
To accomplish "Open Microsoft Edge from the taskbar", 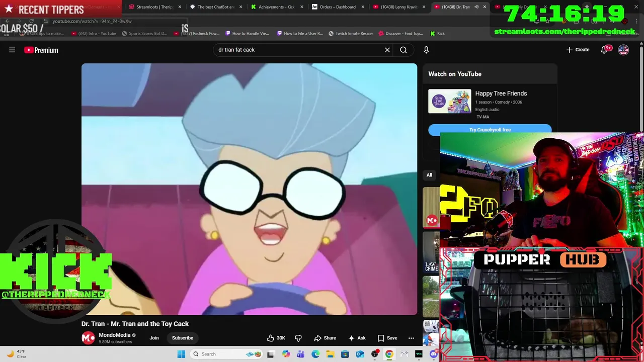I will click(x=315, y=354).
